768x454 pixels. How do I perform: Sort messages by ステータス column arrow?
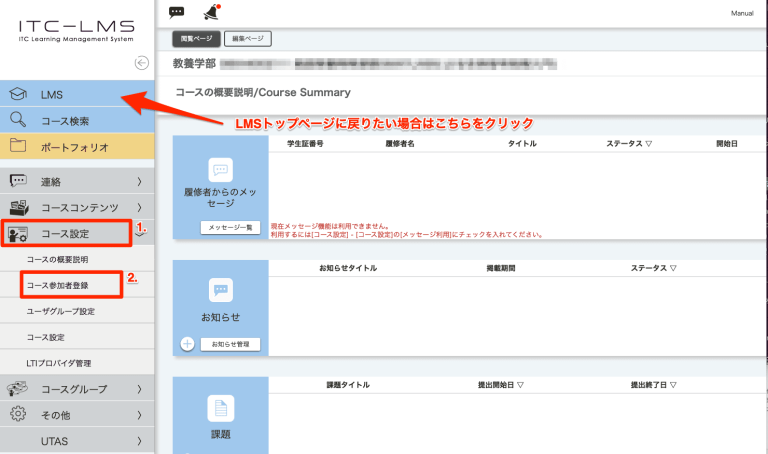(x=648, y=144)
